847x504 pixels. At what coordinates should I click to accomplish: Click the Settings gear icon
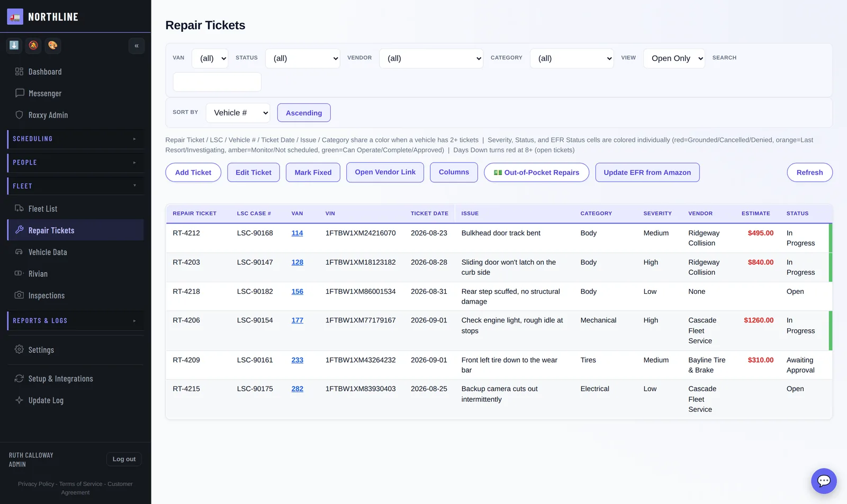pos(19,349)
